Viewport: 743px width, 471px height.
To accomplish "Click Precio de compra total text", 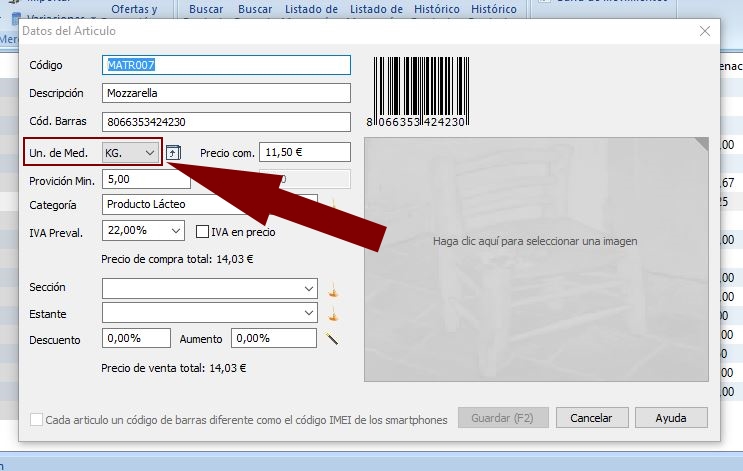I will [177, 259].
